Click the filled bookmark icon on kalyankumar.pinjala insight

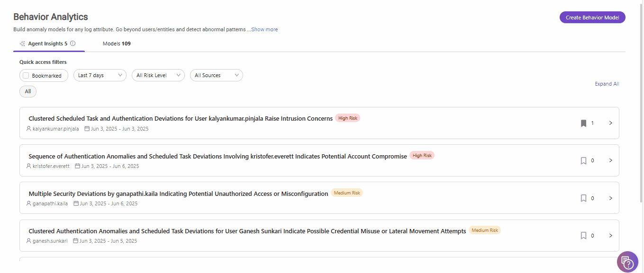[x=583, y=123]
